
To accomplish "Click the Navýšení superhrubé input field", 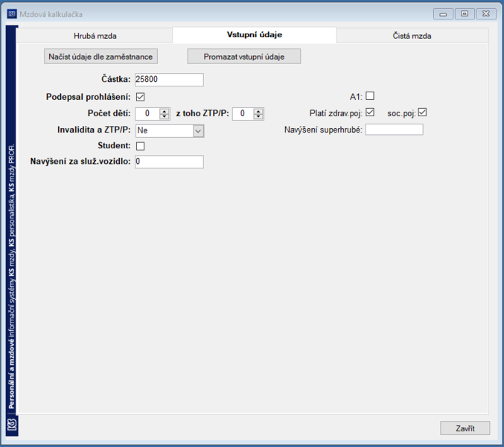I will point(394,130).
